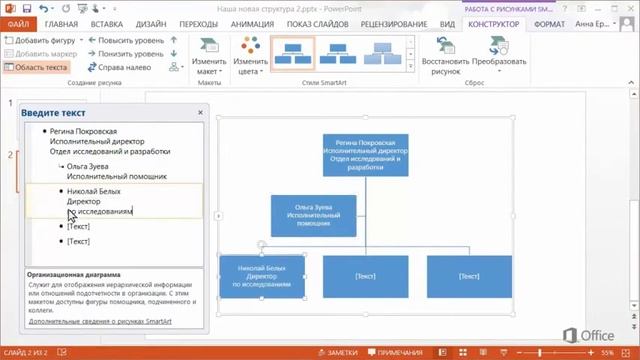The image size is (640, 360).
Task: Click the Николай Белых text pane line
Action: [94, 191]
